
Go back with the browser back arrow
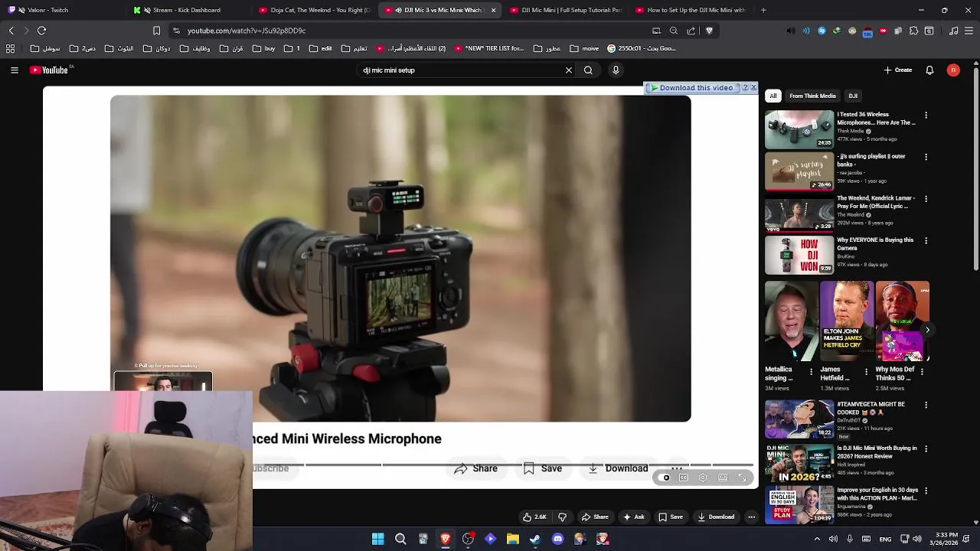(11, 31)
